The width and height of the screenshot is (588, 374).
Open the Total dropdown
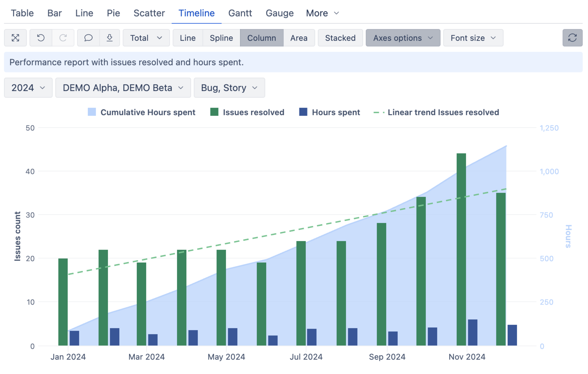(146, 38)
